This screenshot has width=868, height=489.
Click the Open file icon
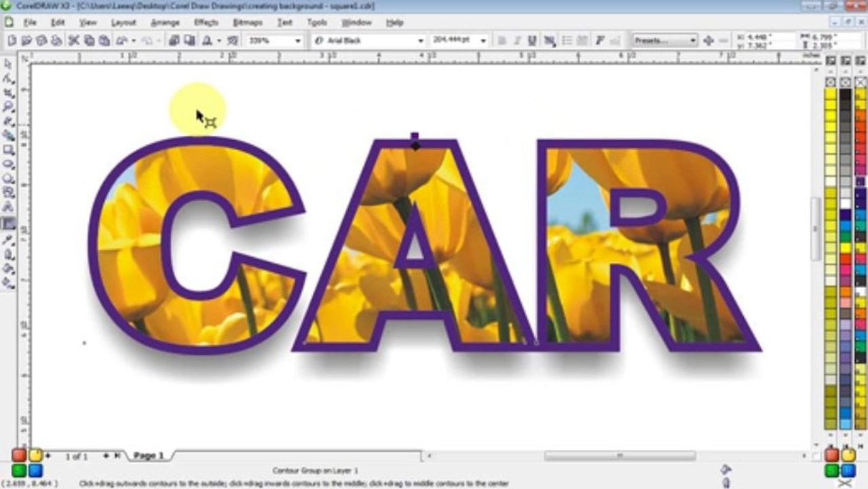26,41
